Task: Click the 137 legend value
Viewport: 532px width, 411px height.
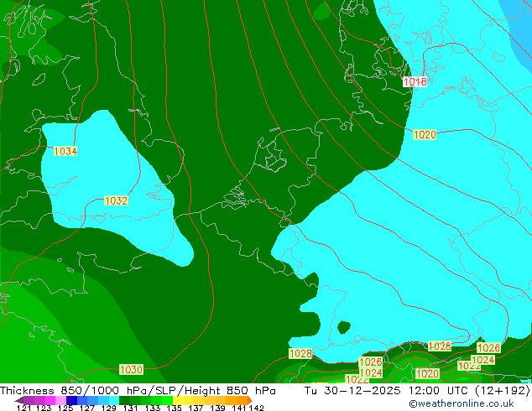Action: tap(196, 408)
